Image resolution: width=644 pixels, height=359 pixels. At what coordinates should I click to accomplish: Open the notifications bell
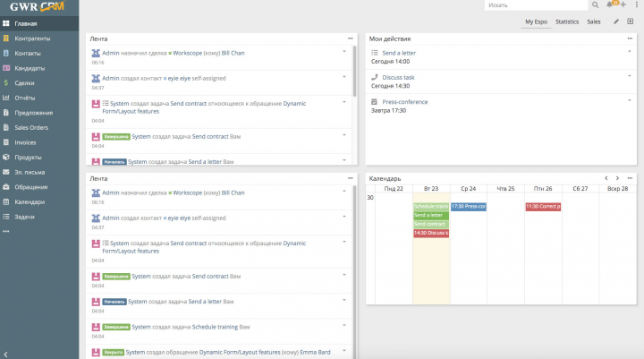[x=609, y=4]
